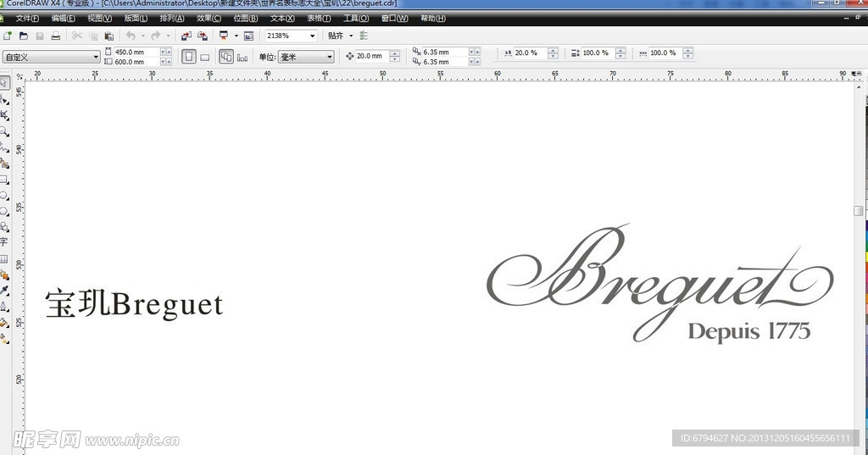Expand the 贴齐 snap-to dropdown
The image size is (868, 455).
(x=351, y=36)
